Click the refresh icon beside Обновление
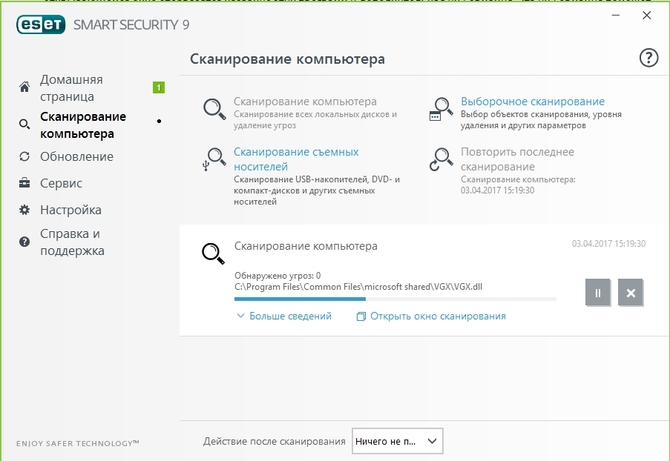This screenshot has width=670, height=461. (24, 157)
